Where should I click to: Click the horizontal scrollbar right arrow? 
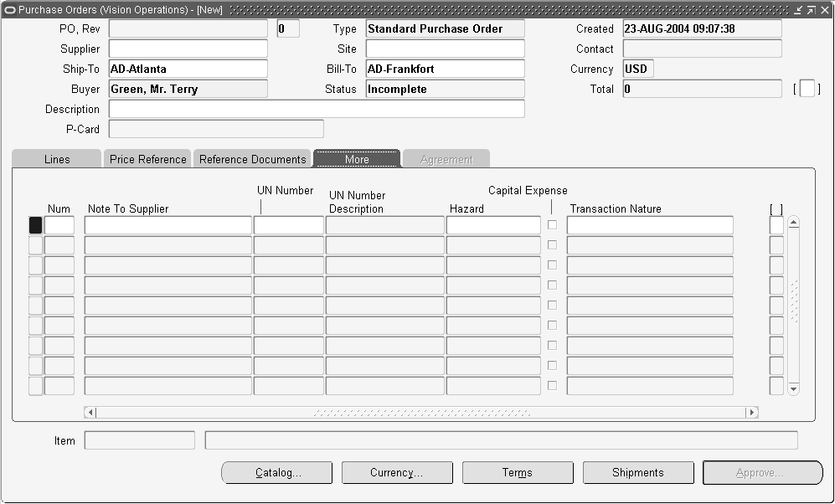tap(752, 413)
